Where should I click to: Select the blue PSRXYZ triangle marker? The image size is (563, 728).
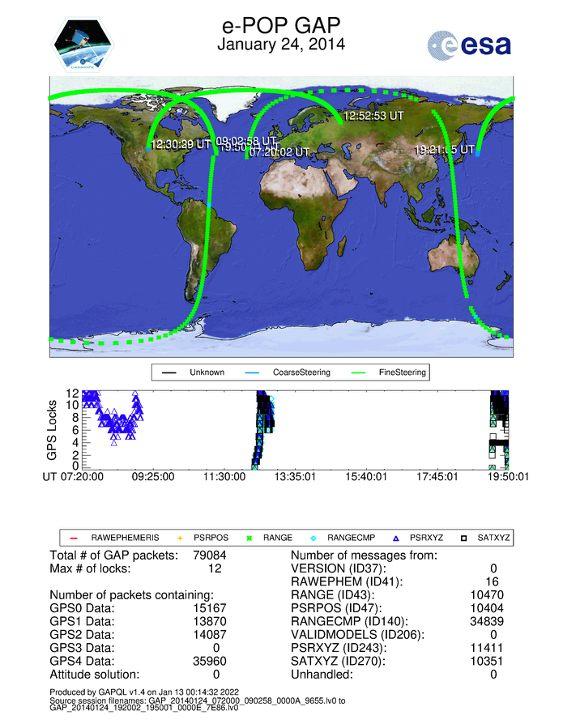tap(396, 537)
